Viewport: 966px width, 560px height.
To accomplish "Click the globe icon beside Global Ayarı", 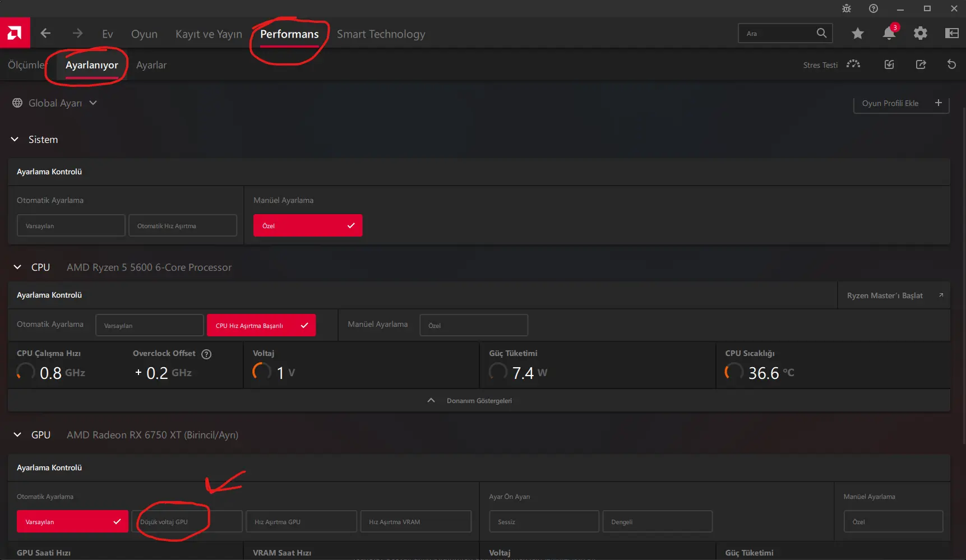I will [17, 103].
